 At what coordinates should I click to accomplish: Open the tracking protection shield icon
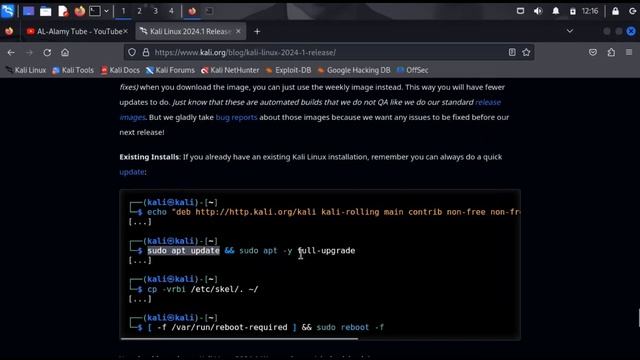[132, 52]
